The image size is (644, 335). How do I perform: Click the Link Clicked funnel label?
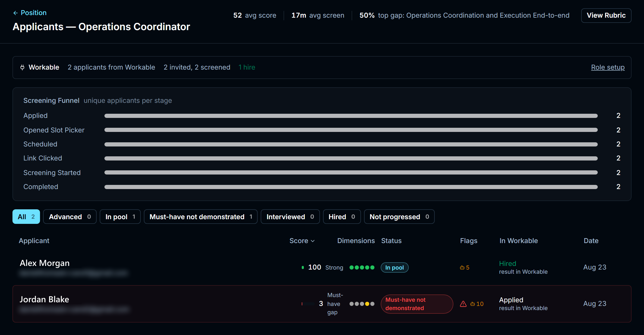(43, 158)
